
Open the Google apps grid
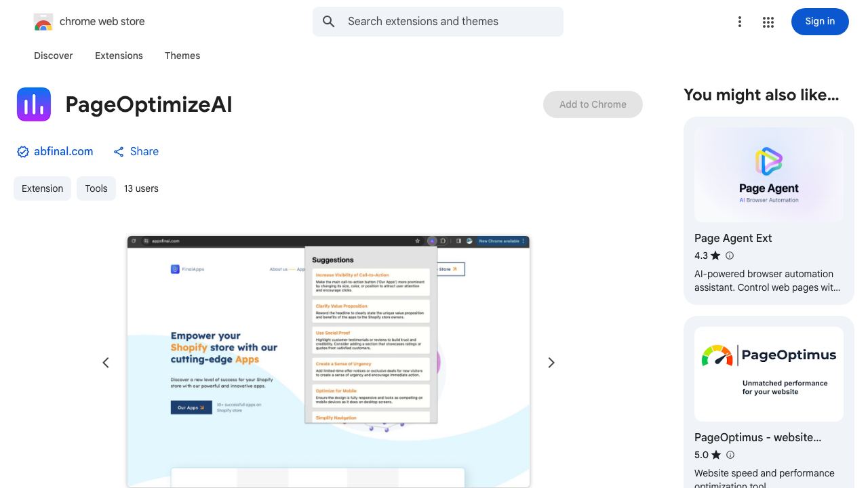click(x=768, y=22)
